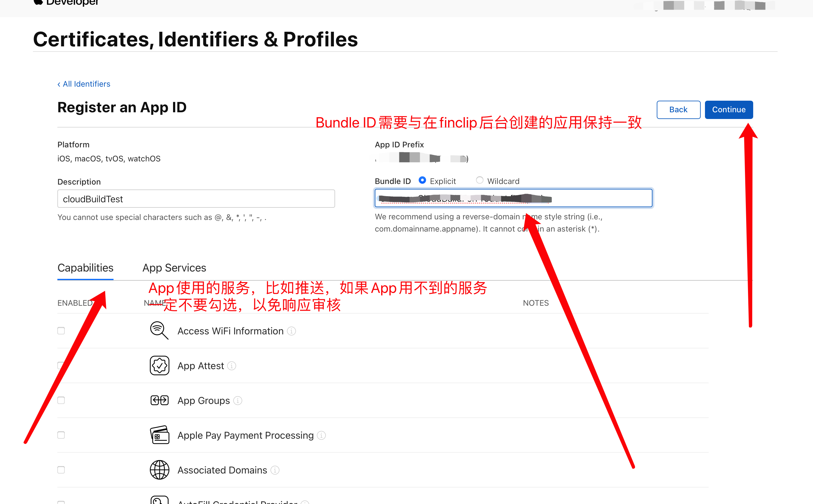Image resolution: width=813 pixels, height=504 pixels.
Task: Click the Access WiFi Information icon
Action: [x=159, y=330]
